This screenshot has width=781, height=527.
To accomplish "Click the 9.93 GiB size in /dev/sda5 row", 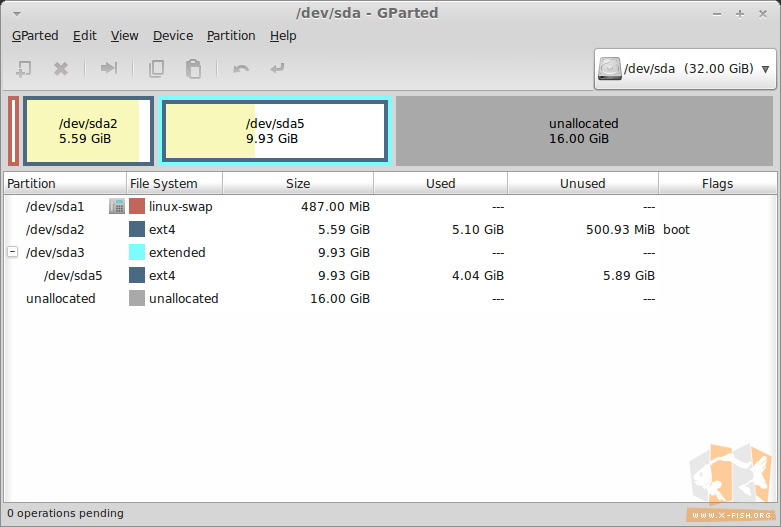I will 344,275.
